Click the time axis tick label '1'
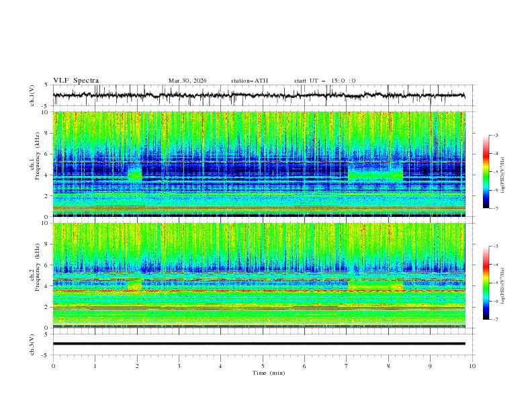Screen dimensions: 532x411 [95, 366]
